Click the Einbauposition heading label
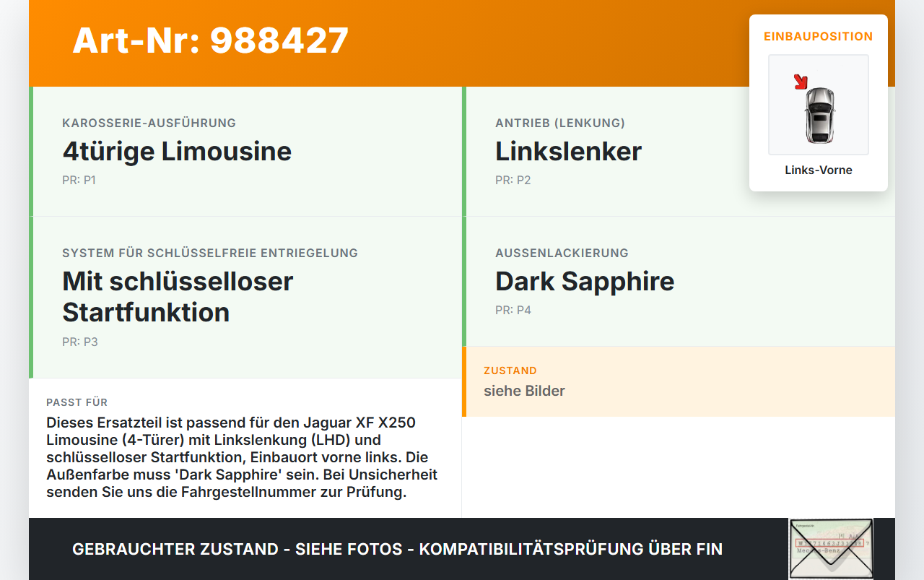The width and height of the screenshot is (924, 580). [x=818, y=36]
